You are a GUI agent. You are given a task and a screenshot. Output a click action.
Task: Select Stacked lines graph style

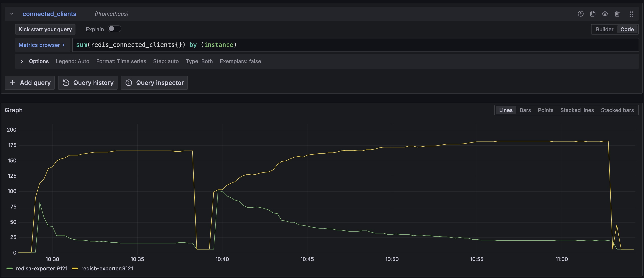click(577, 110)
